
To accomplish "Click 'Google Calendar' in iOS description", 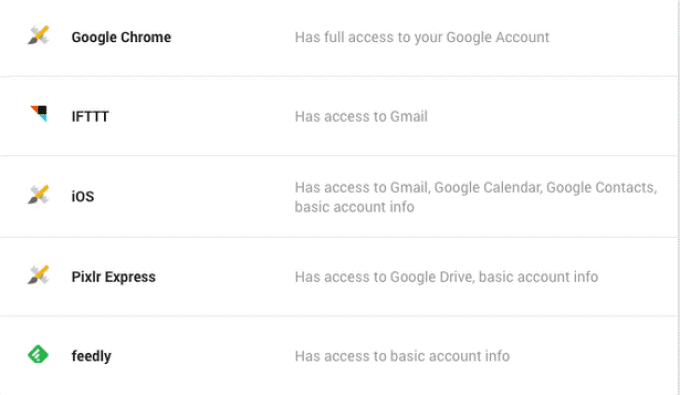I will (x=488, y=187).
